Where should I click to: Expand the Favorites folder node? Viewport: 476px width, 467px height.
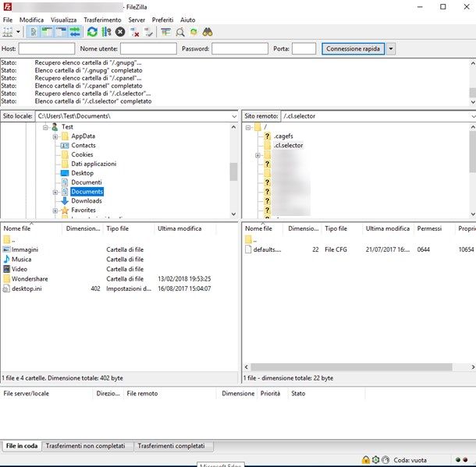click(55, 211)
